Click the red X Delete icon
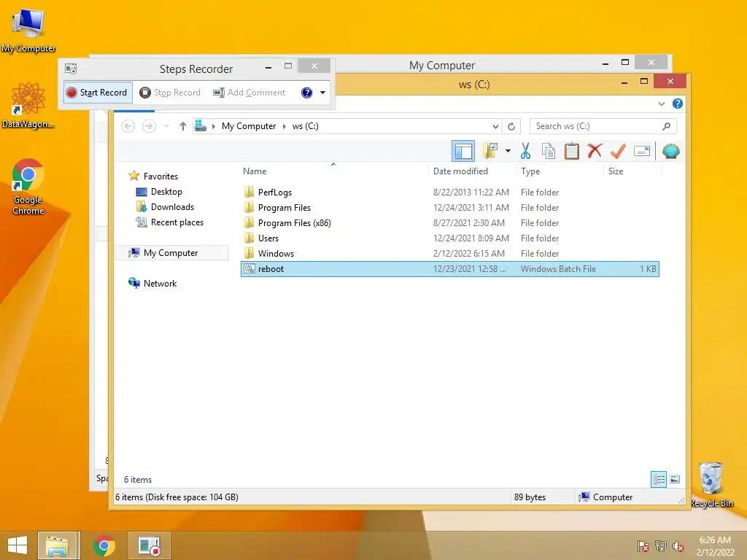 (594, 151)
